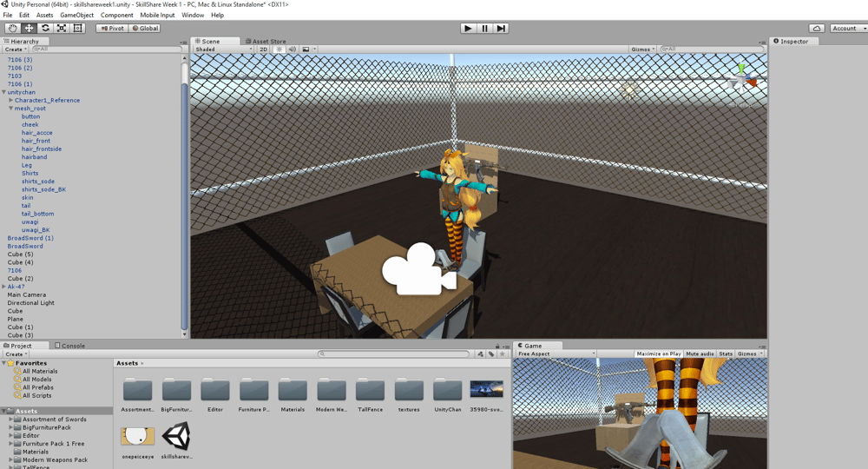Click the Hierarchy search field
This screenshot has width=868, height=469.
(108, 50)
